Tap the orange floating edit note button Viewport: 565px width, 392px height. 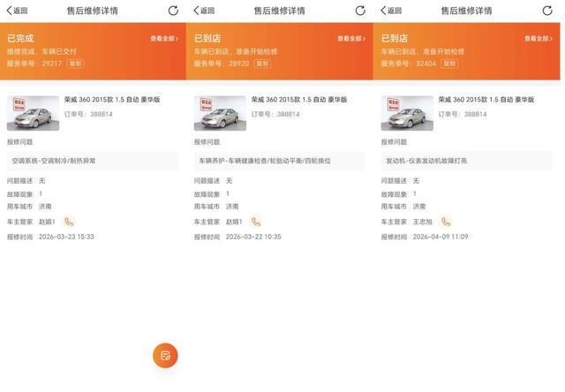coord(165,355)
